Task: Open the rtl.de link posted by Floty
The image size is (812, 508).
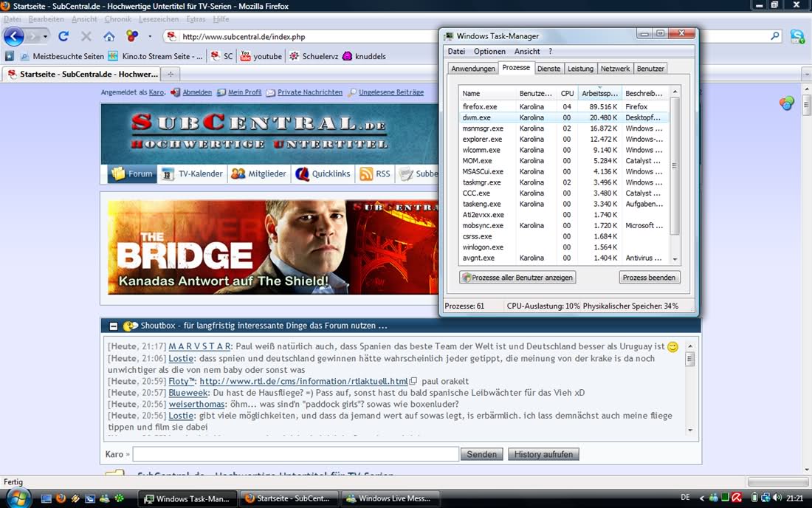Action: coord(303,382)
